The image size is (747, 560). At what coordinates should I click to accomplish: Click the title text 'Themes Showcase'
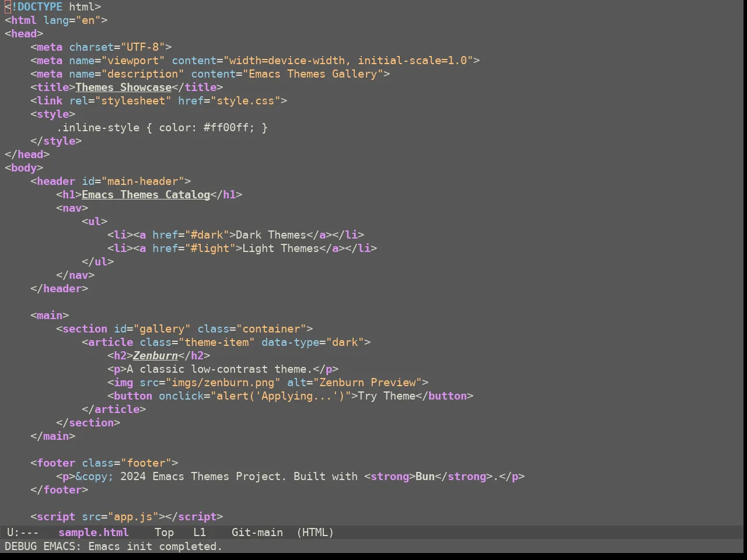click(124, 87)
